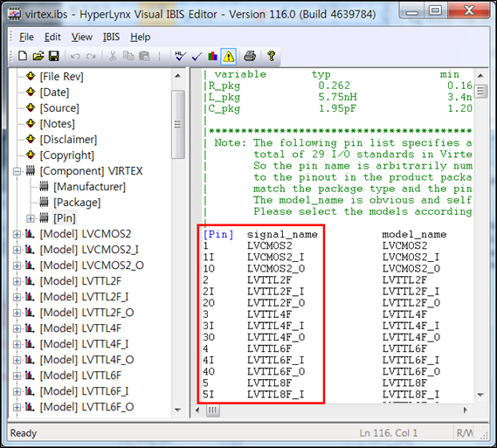Click the Print printer icon
The width and height of the screenshot is (497, 448).
(x=250, y=56)
